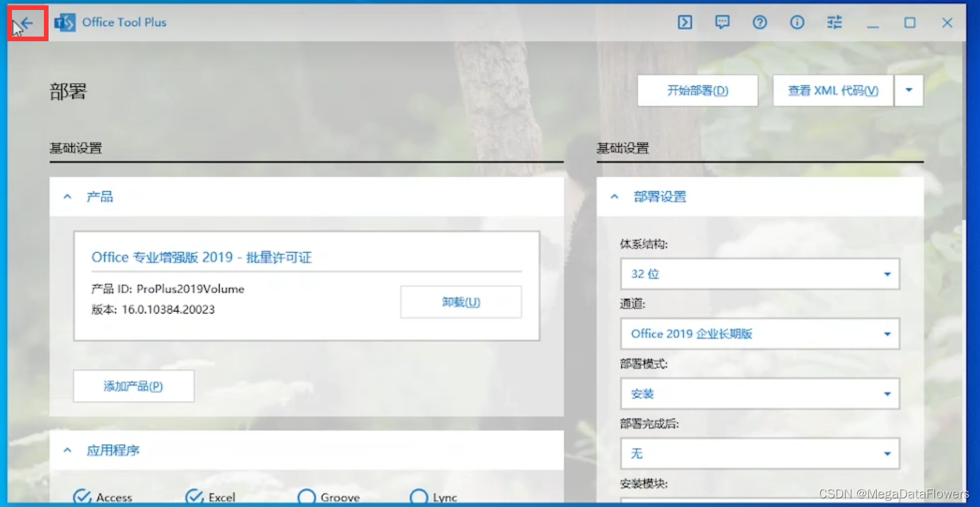
Task: Go back using the arrow icon
Action: (27, 24)
